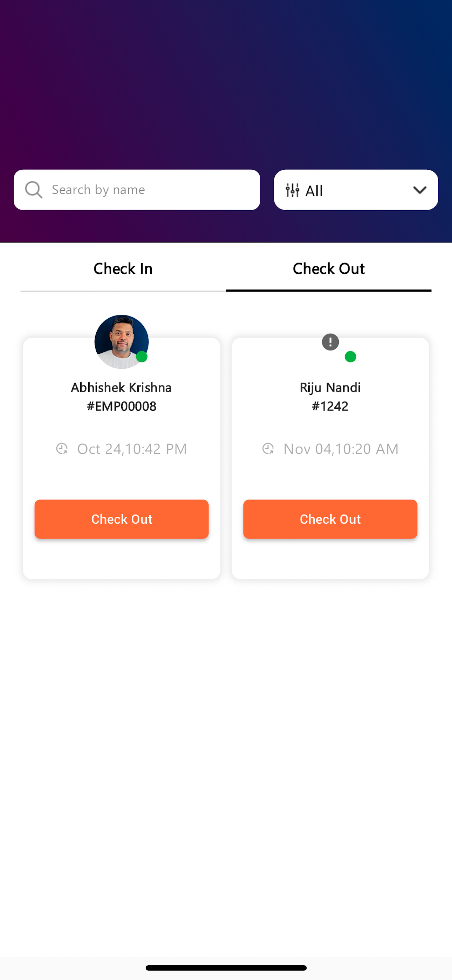The width and height of the screenshot is (452, 980).
Task: Click the filter sliders icon
Action: tap(292, 190)
